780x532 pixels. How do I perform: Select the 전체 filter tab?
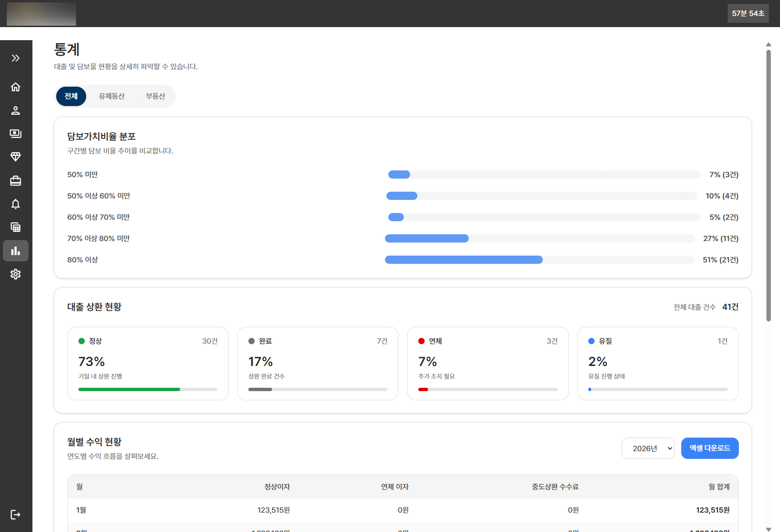tap(71, 96)
